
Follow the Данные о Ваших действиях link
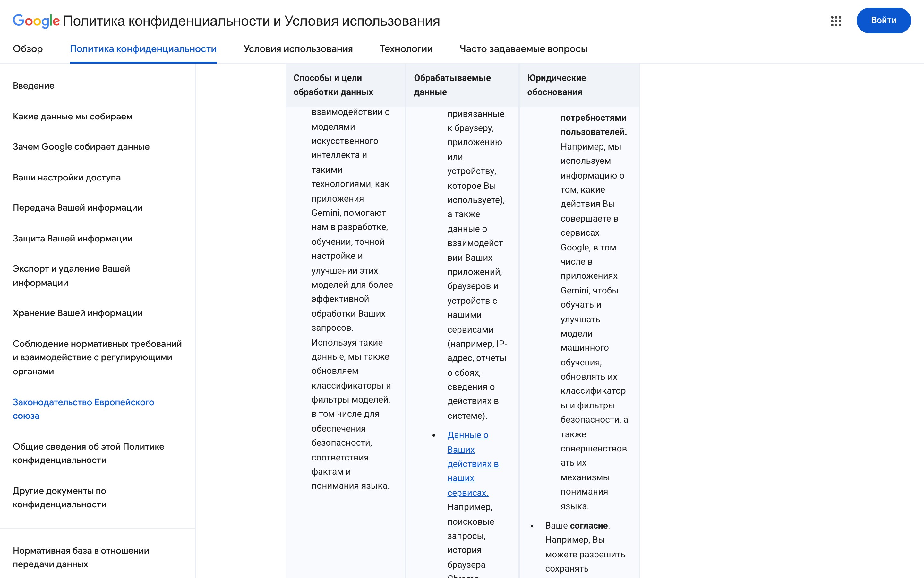[x=473, y=464]
